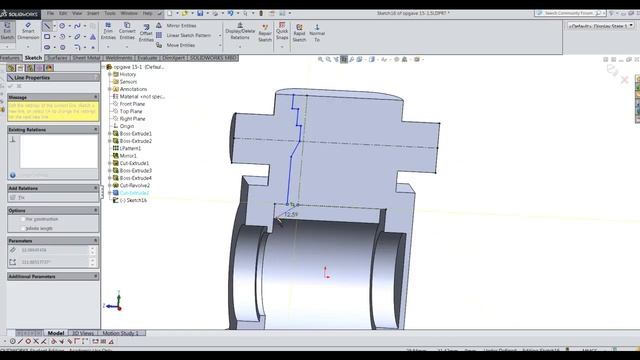This screenshot has width=640, height=360.
Task: Open the Window menu
Action: [x=129, y=13]
